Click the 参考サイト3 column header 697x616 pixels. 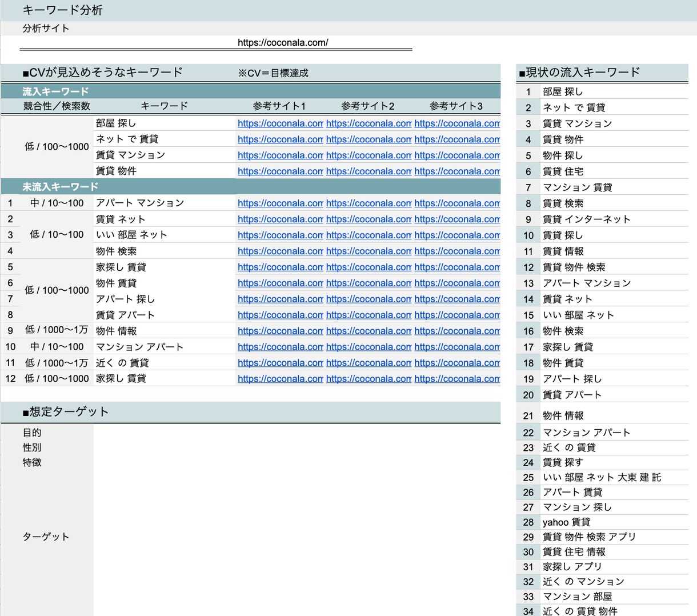456,106
